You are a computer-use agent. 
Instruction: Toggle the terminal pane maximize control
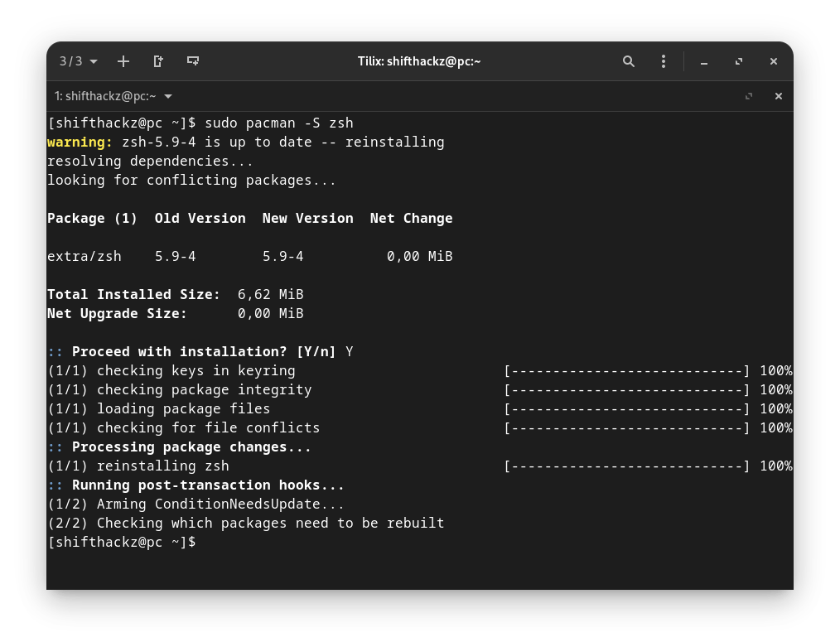point(749,96)
